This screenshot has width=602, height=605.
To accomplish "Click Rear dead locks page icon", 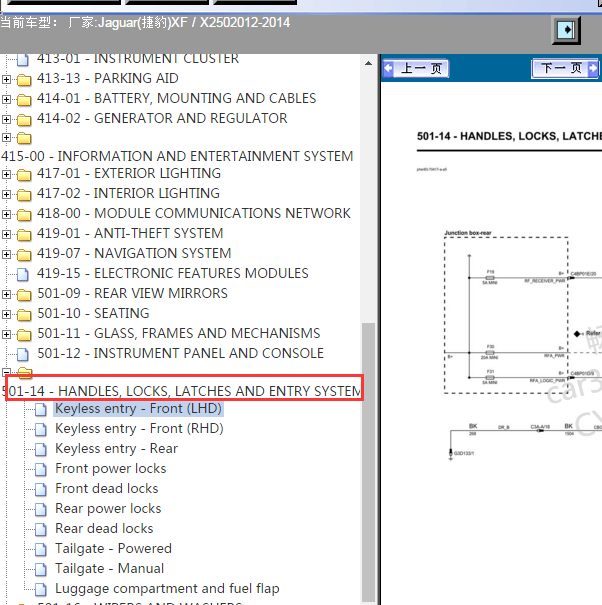I will pyautogui.click(x=41, y=529).
